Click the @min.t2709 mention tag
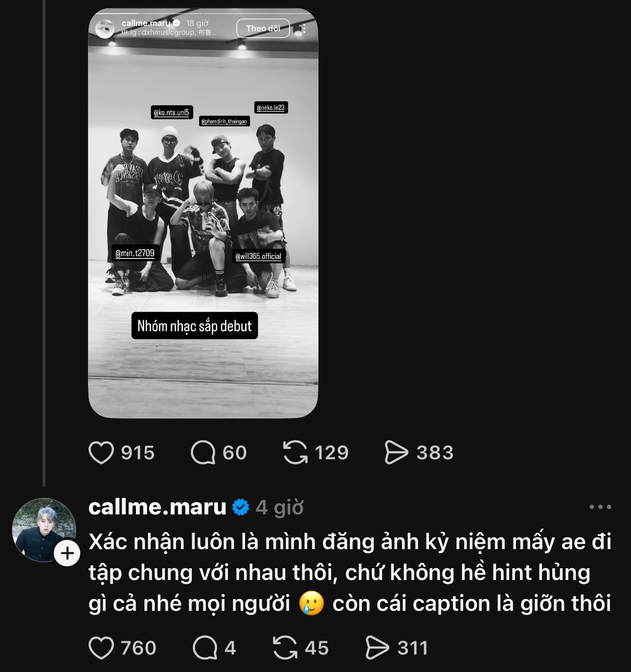This screenshot has height=672, width=631. [x=135, y=253]
